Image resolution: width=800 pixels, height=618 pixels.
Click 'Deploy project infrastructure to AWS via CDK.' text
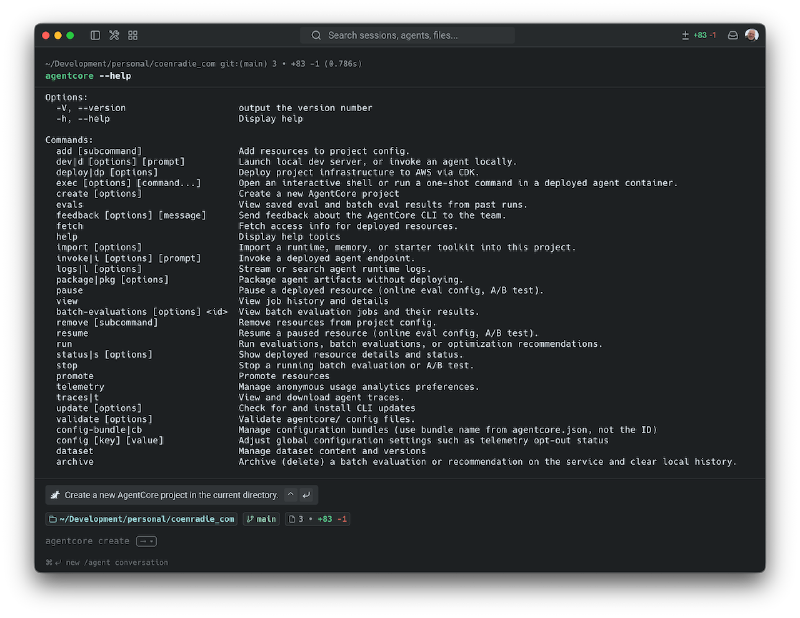(x=359, y=172)
